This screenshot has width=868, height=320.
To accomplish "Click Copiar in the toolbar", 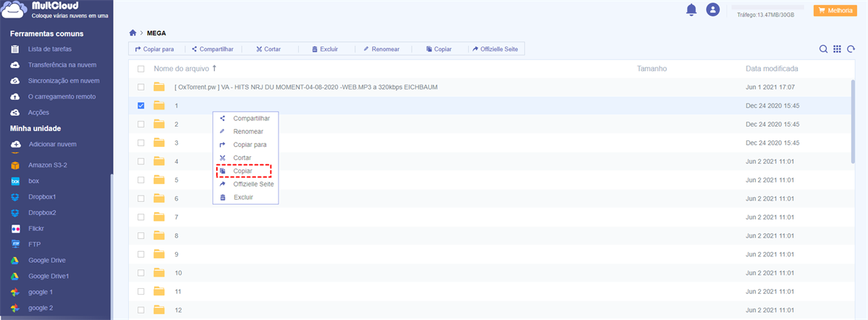I will (438, 49).
